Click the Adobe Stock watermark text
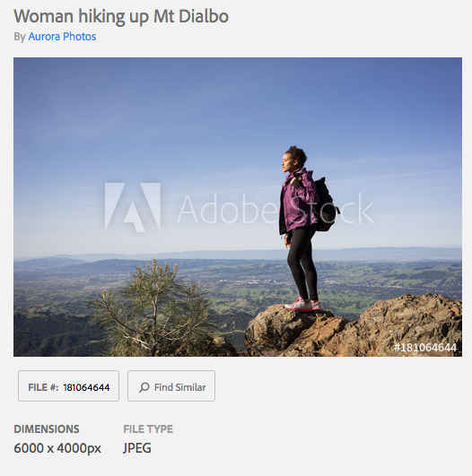The image size is (472, 476). pyautogui.click(x=275, y=208)
